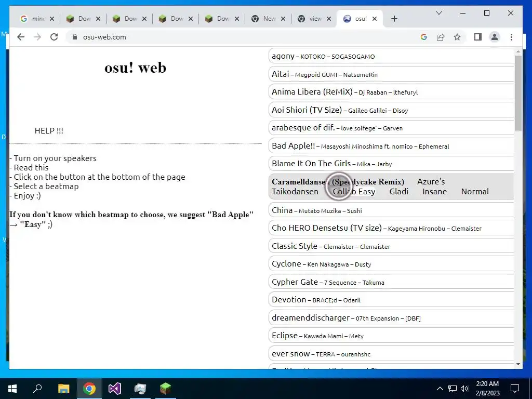The width and height of the screenshot is (532, 399).
Task: Open the 'Blame It On The Girls' beatmap
Action: (x=391, y=164)
